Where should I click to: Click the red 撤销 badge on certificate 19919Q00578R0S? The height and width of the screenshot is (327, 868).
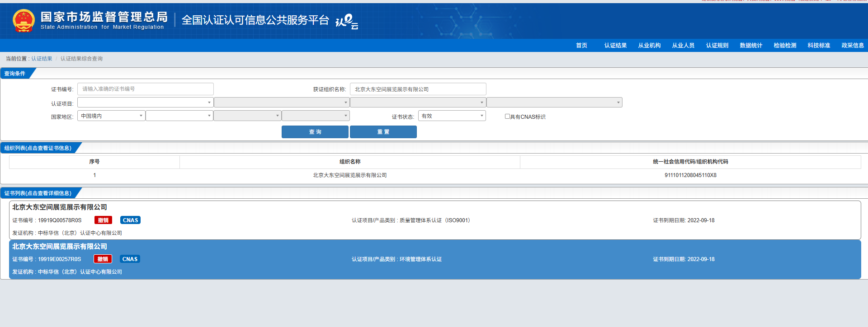click(103, 220)
